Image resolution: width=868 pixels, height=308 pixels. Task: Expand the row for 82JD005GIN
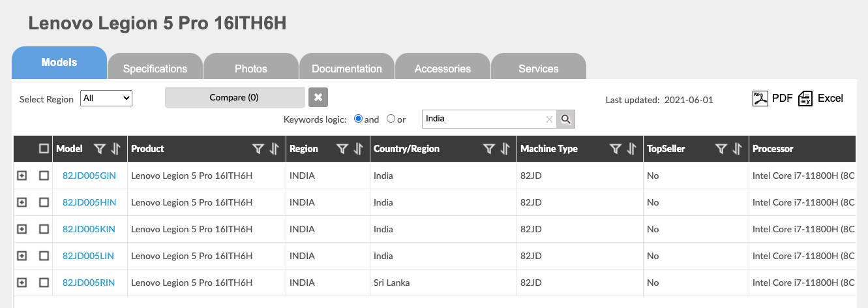point(22,176)
